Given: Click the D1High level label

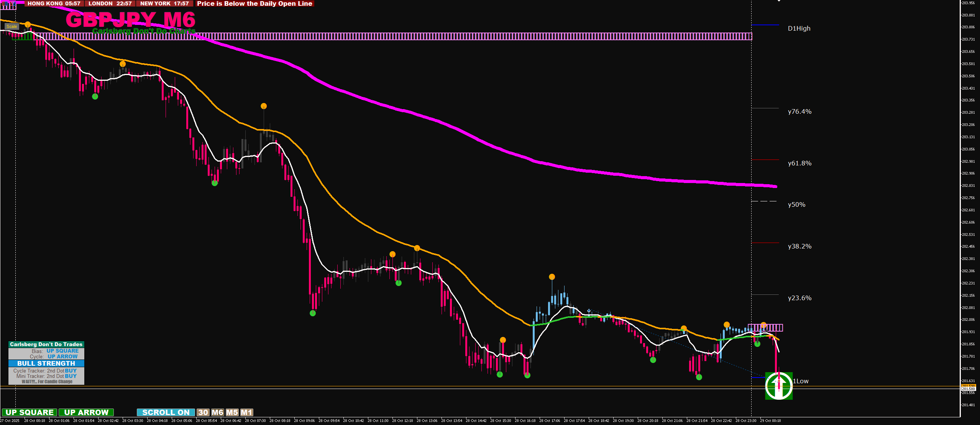Looking at the screenshot, I should click(799, 28).
